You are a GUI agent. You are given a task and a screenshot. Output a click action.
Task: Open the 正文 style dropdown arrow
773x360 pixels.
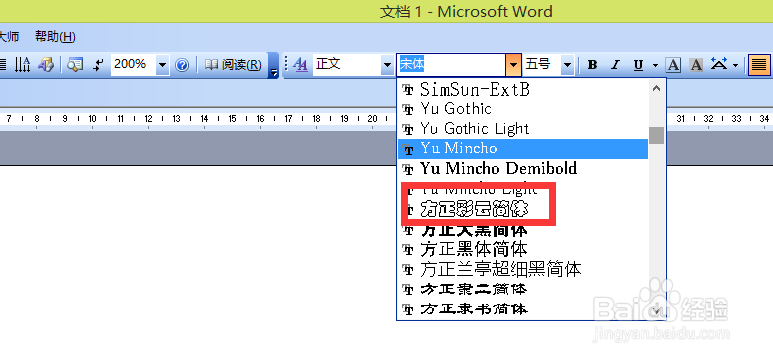(387, 65)
